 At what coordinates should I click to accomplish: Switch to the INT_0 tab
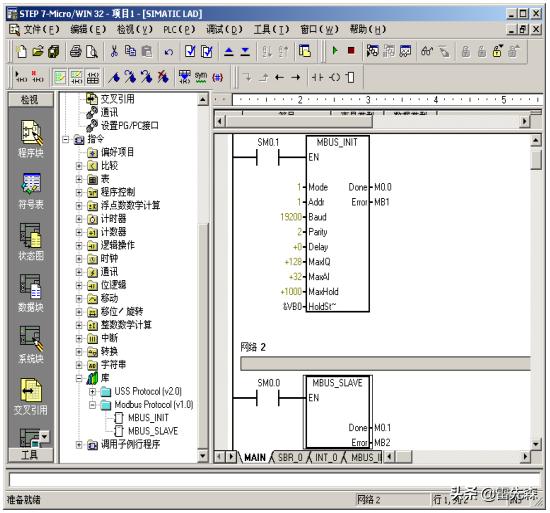(326, 457)
